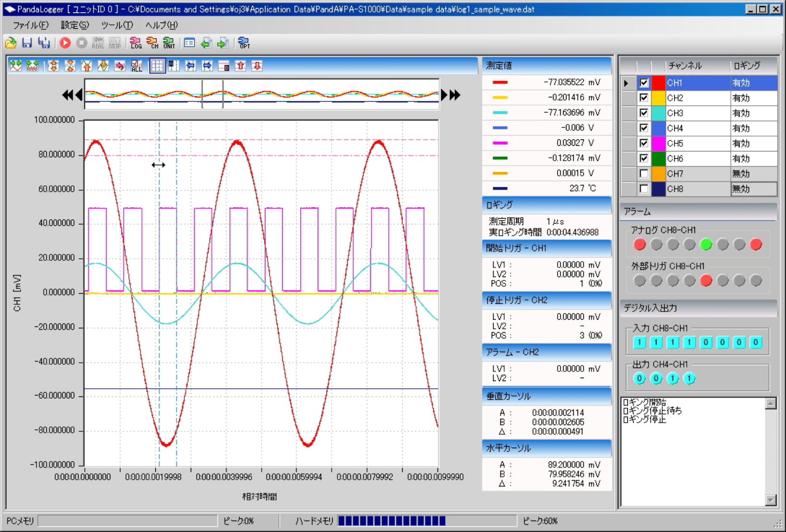Click the waveform overview thumbnail strip
This screenshot has width=786, height=532.
point(262,94)
